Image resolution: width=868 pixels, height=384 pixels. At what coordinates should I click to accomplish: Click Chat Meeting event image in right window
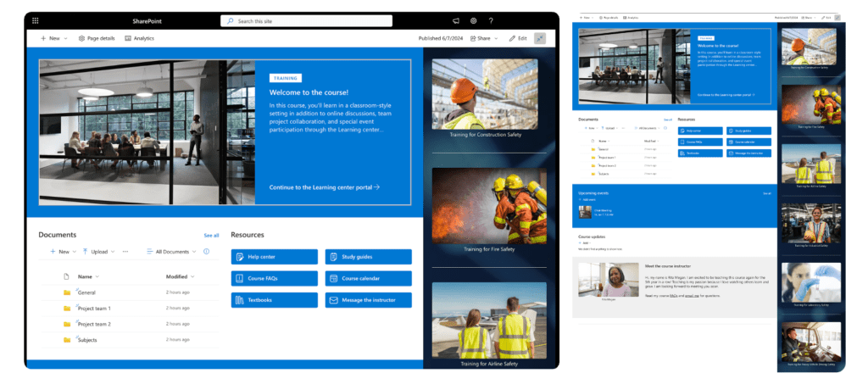coord(585,212)
